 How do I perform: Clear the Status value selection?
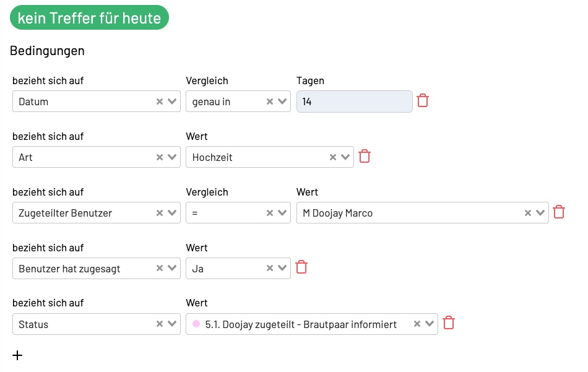[x=417, y=324]
